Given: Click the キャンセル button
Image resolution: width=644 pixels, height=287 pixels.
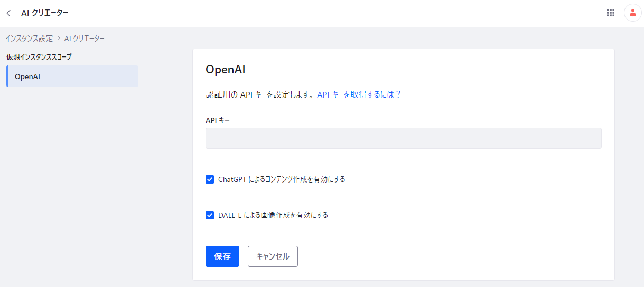Looking at the screenshot, I should 273,256.
